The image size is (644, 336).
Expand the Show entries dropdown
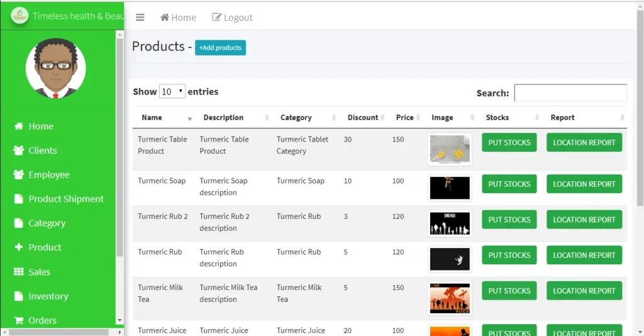coord(172,91)
